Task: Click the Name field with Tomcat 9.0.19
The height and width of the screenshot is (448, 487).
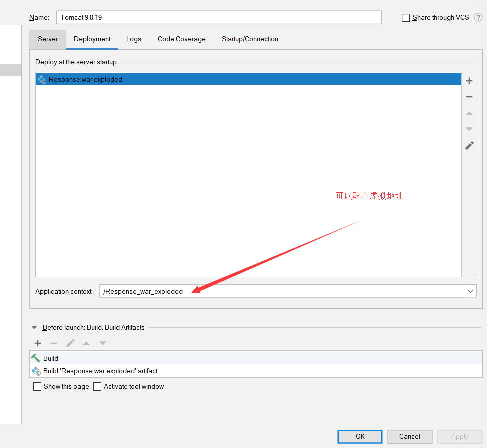Action: pyautogui.click(x=219, y=17)
